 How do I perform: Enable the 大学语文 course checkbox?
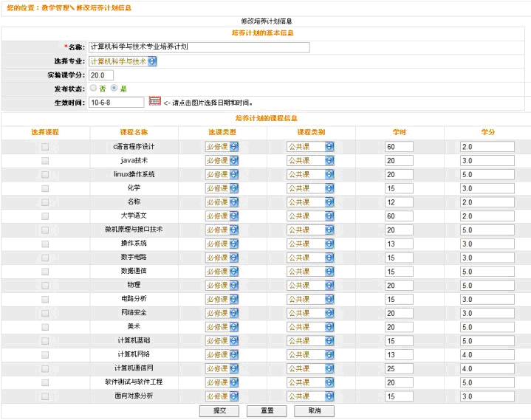pyautogui.click(x=45, y=216)
